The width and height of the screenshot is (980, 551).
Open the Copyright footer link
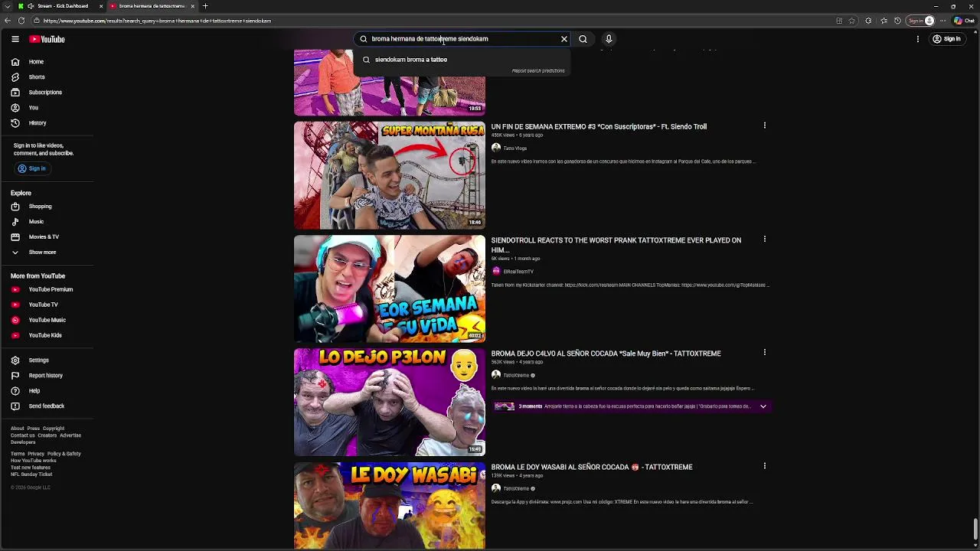(54, 429)
